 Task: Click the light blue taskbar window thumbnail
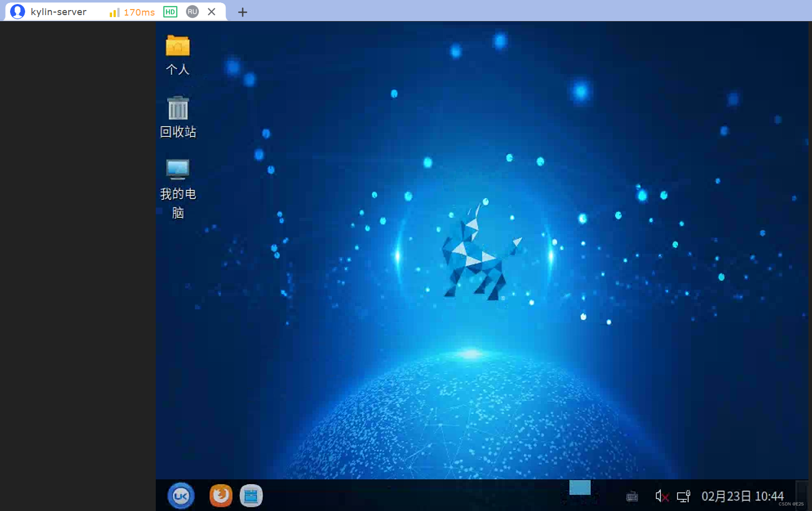coord(580,487)
